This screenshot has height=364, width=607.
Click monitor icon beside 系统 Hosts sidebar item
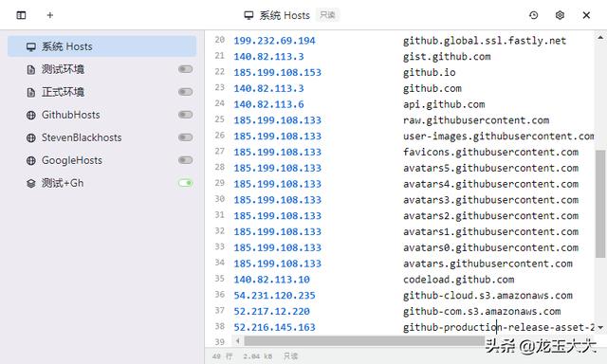31,46
